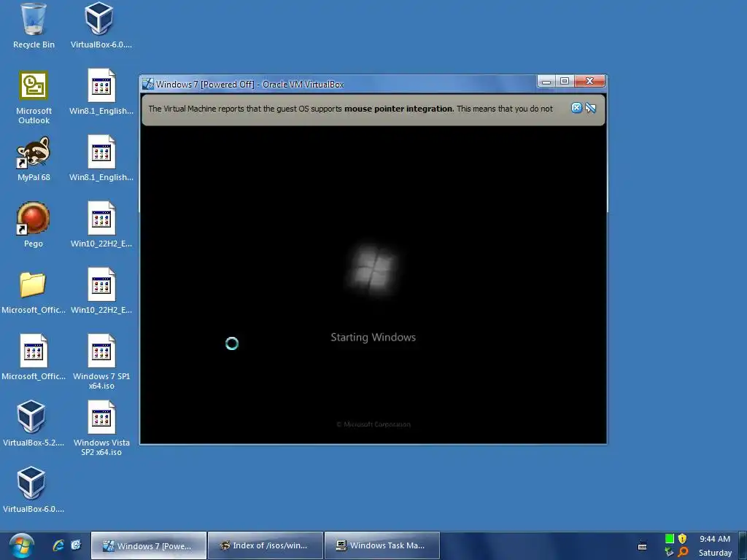Screen dimensions: 747x560
Task: Close the Oracle VM VirtualBox window
Action: point(589,82)
